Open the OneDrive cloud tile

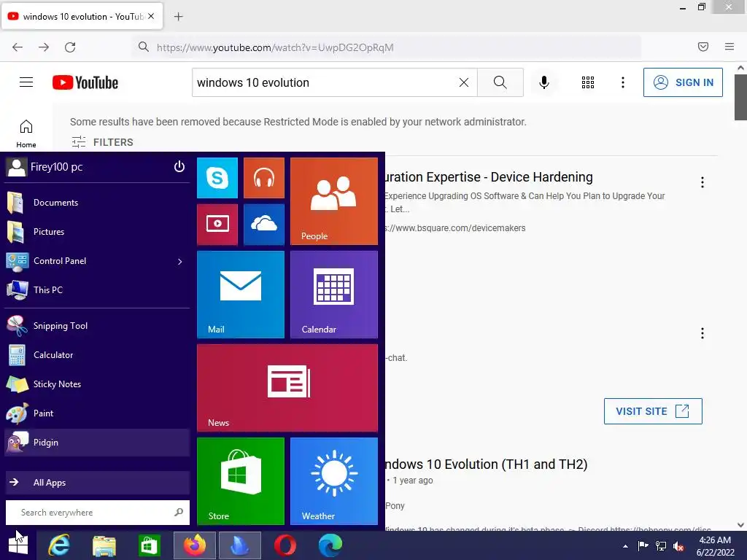(264, 225)
